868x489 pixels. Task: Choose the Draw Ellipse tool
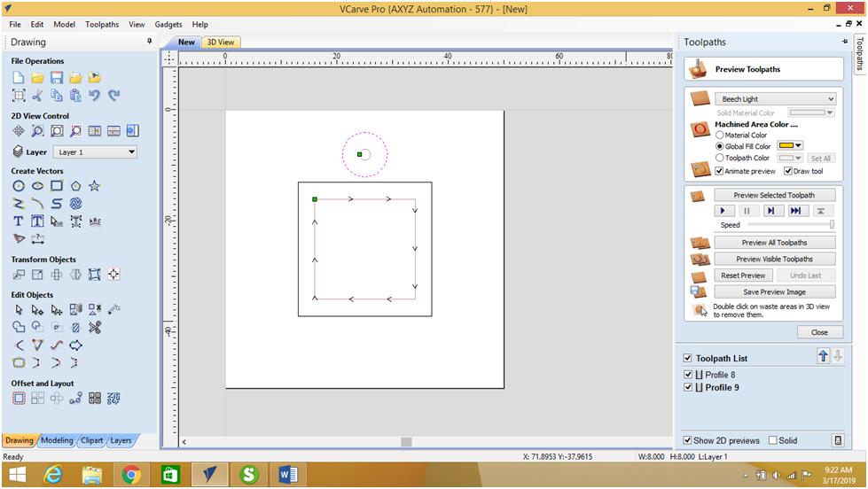point(37,186)
